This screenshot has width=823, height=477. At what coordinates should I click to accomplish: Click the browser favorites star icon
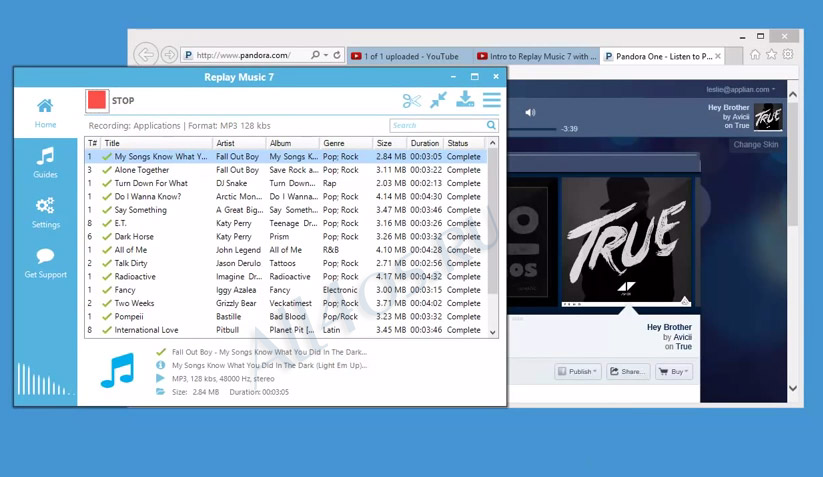(x=772, y=55)
